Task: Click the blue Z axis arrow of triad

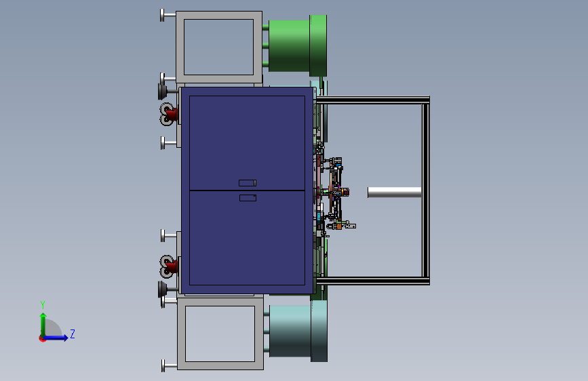Action: click(x=56, y=338)
